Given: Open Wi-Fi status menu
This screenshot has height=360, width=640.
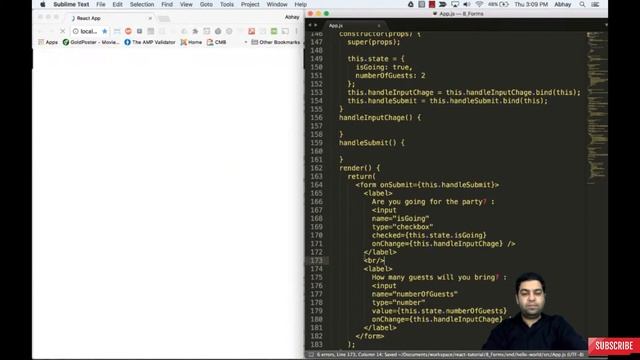Looking at the screenshot, I should (479, 4).
